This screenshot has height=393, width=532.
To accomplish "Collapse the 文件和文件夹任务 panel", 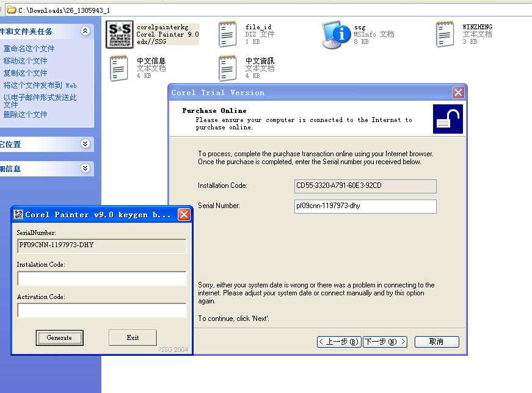I will tap(85, 31).
